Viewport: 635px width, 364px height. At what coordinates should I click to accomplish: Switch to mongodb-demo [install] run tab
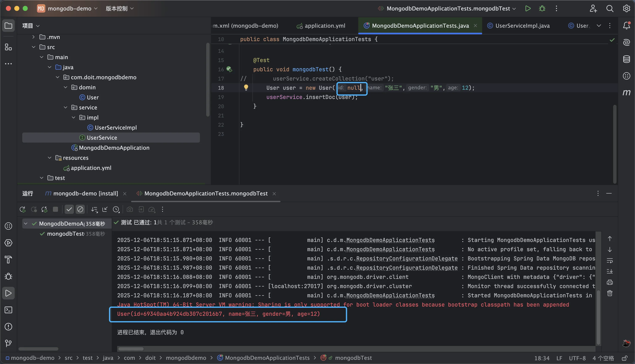pyautogui.click(x=85, y=194)
